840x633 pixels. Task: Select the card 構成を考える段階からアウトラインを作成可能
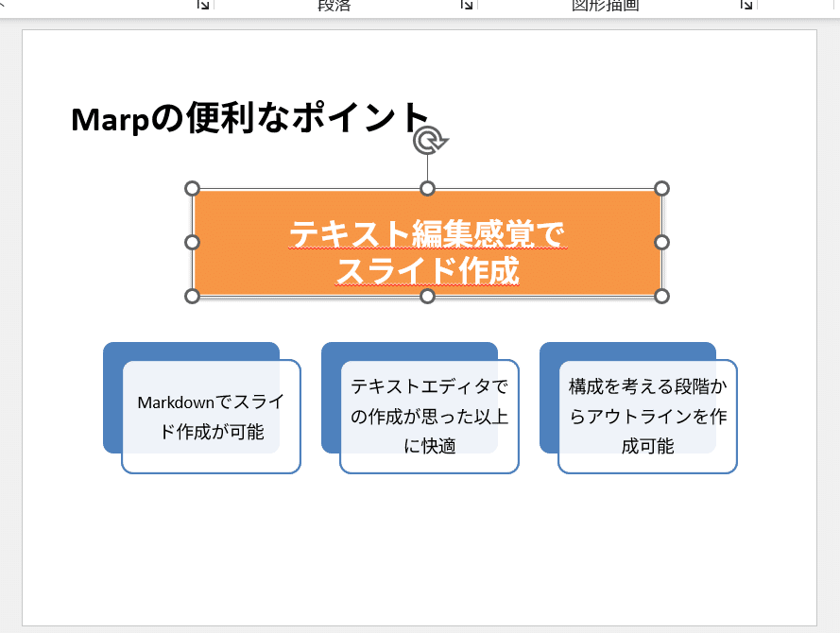pyautogui.click(x=647, y=417)
